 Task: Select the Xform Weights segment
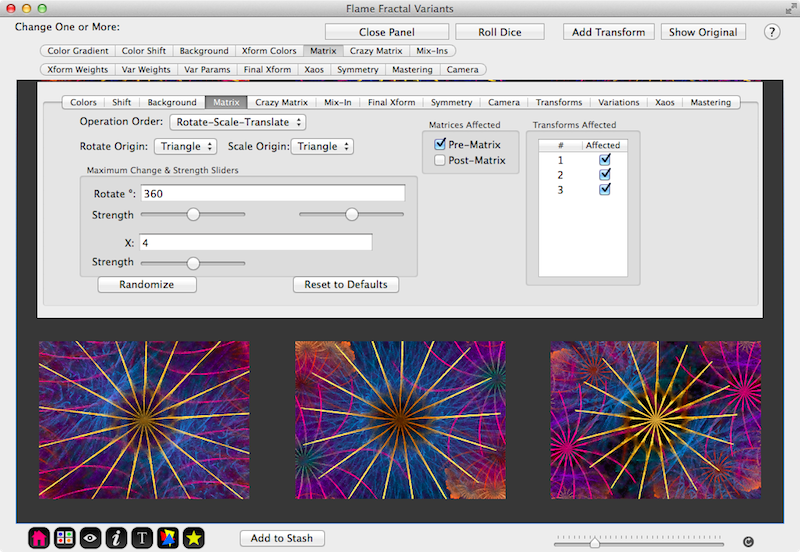tap(78, 69)
